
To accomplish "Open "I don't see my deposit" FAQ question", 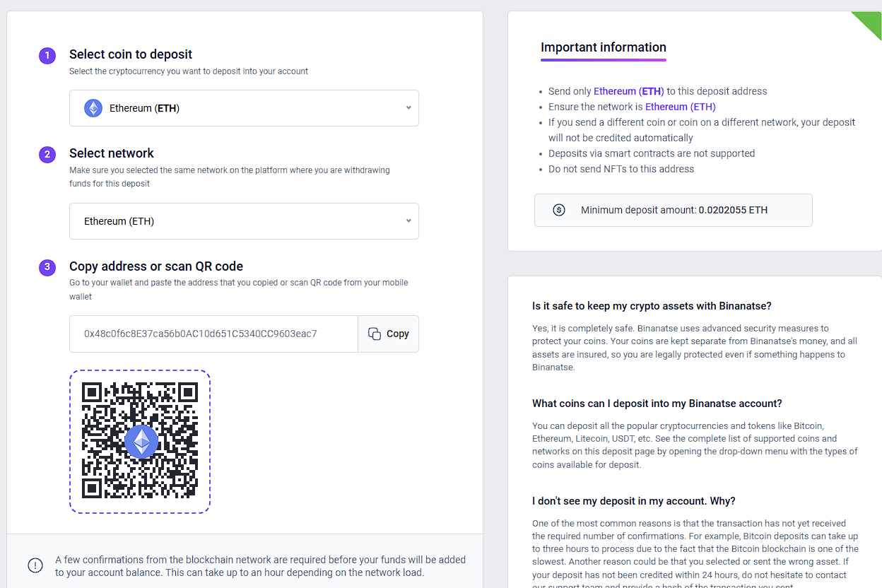I will (x=633, y=501).
